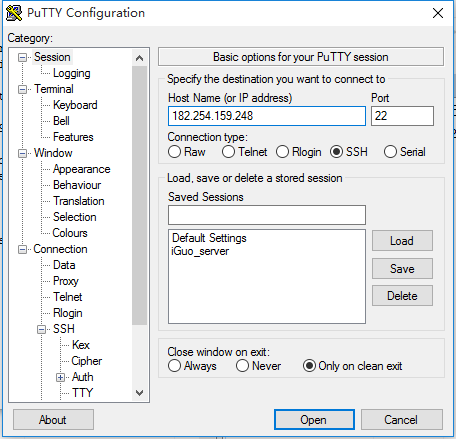The width and height of the screenshot is (456, 439).
Task: Open the Kex category
Action: point(81,345)
